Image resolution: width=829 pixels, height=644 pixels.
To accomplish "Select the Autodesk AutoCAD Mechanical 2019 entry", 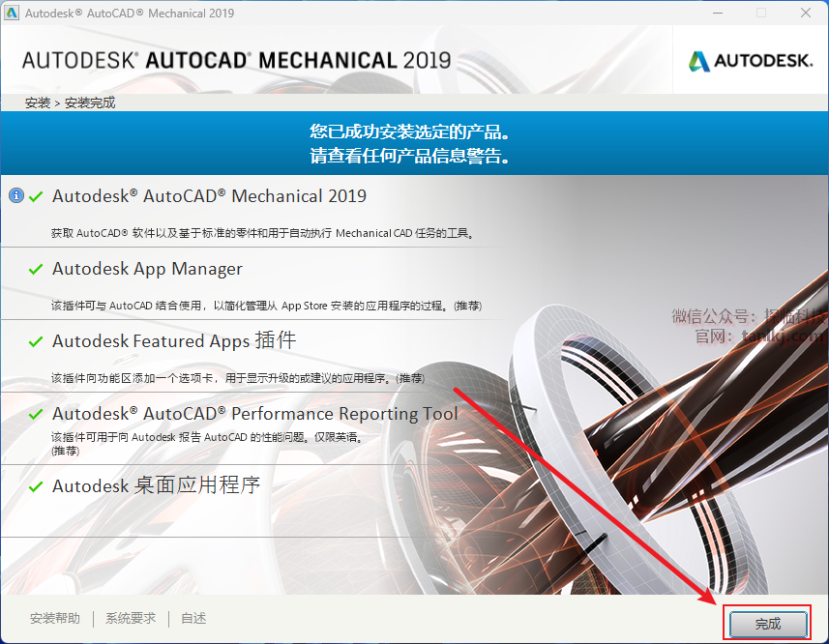I will (x=209, y=196).
